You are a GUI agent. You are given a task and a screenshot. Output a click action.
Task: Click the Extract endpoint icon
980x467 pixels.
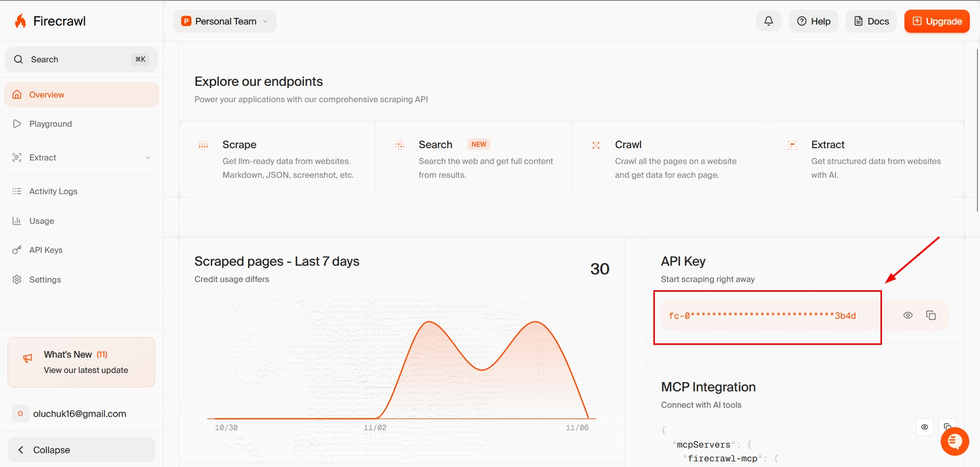click(792, 145)
